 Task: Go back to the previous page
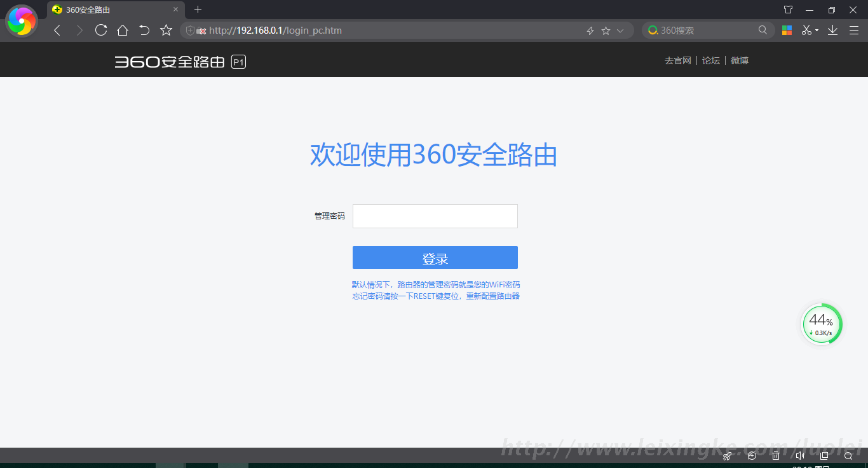tap(57, 31)
